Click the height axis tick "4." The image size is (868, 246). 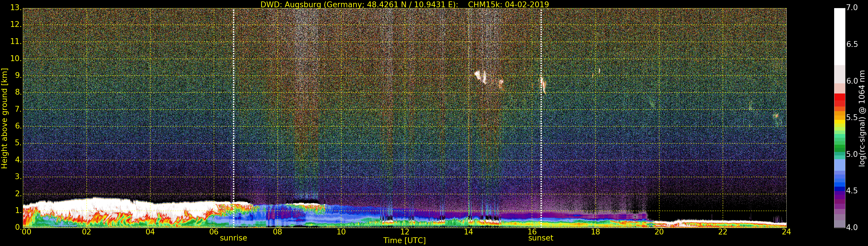[18, 160]
